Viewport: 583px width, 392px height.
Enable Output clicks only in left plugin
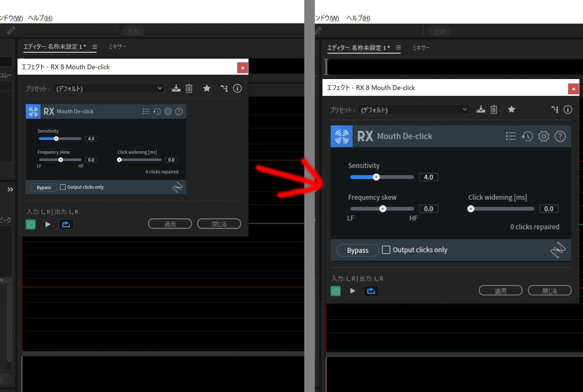click(63, 187)
